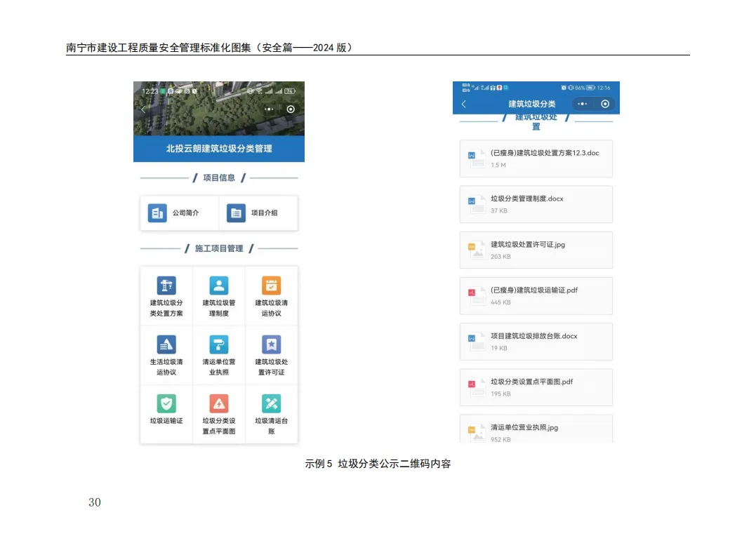
Task: Click the 施工项目管理 section heading
Action: (219, 248)
